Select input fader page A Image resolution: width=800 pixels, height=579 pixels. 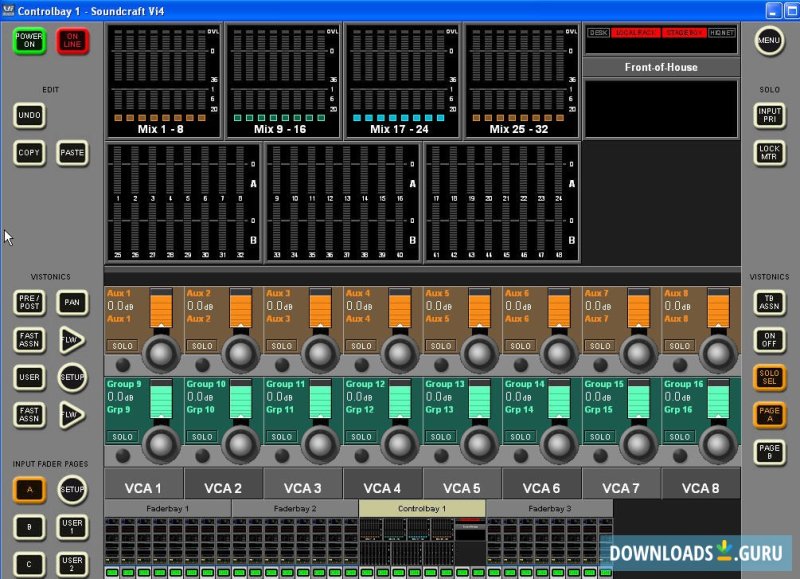pyautogui.click(x=29, y=490)
